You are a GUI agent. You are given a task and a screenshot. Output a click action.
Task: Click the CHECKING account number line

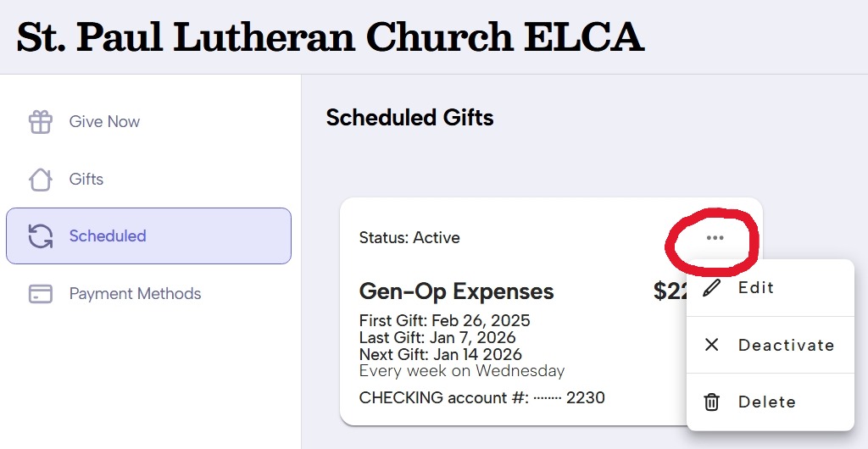[481, 397]
